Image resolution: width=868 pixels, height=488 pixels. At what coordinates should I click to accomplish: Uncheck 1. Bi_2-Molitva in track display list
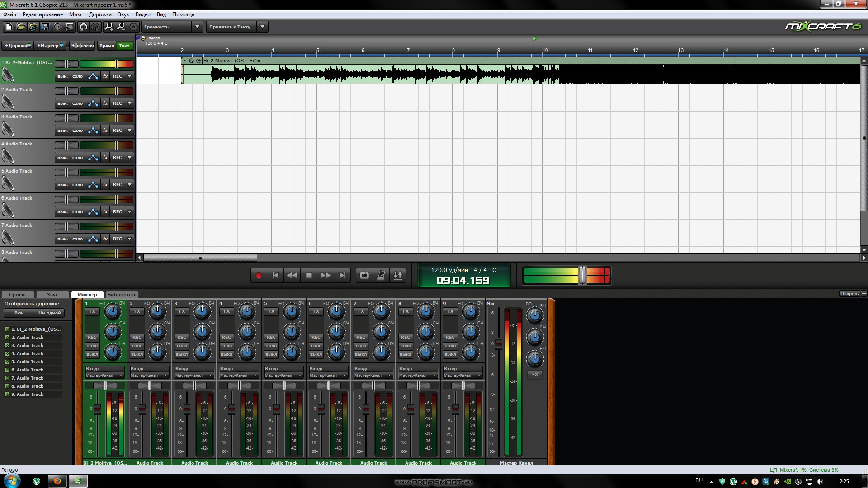click(x=7, y=329)
